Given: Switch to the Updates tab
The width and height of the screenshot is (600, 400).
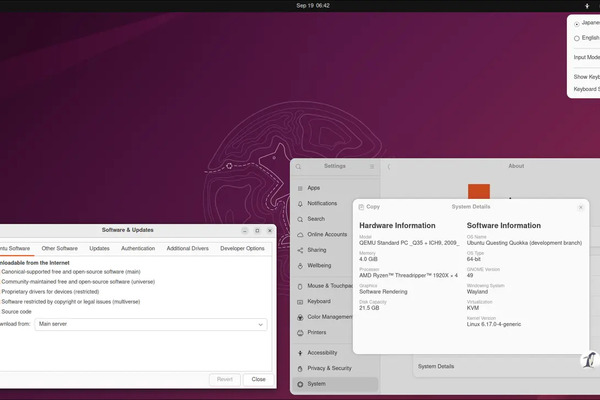Looking at the screenshot, I should [x=99, y=248].
